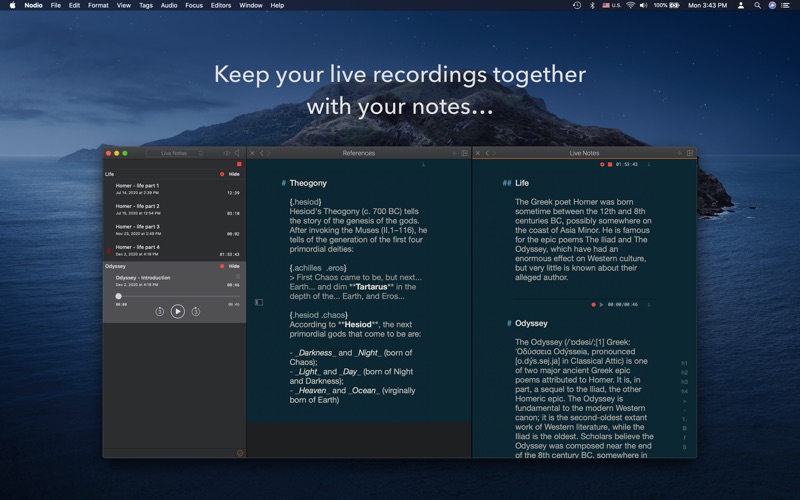The image size is (800, 500).
Task: Delete Odyssey - Introduction with trash icon
Action: (237, 277)
